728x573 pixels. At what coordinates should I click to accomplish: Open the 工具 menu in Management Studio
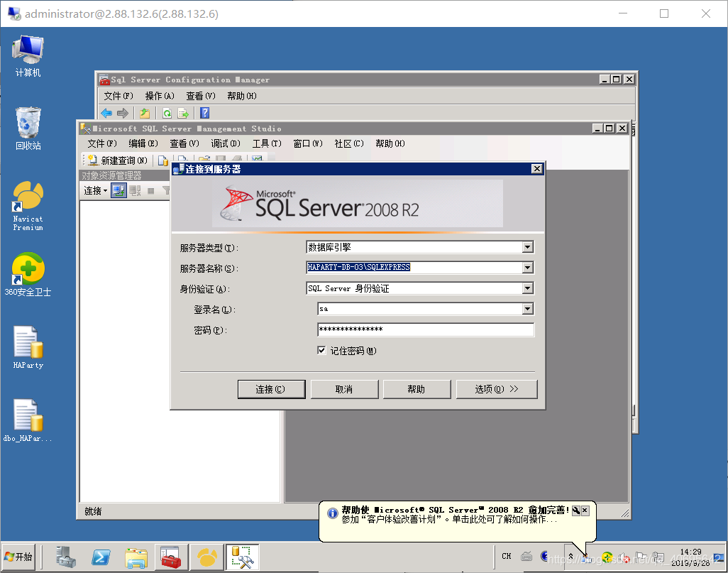267,143
